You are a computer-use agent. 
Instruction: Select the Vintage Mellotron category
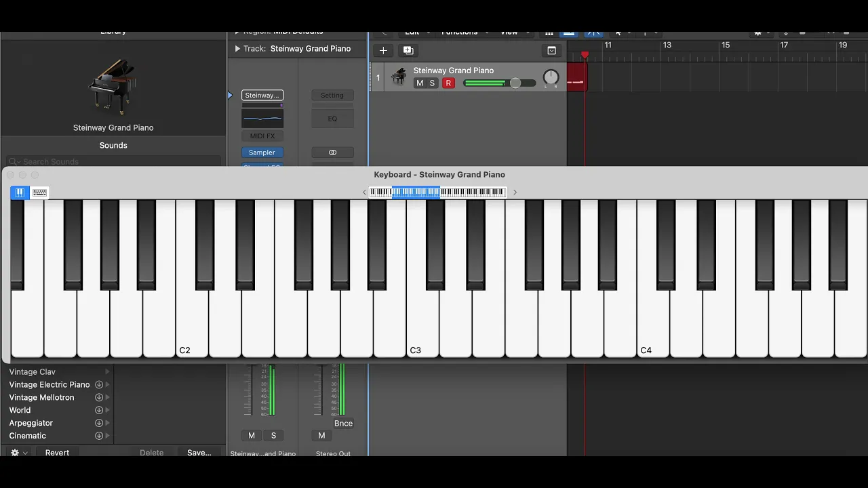coord(42,397)
